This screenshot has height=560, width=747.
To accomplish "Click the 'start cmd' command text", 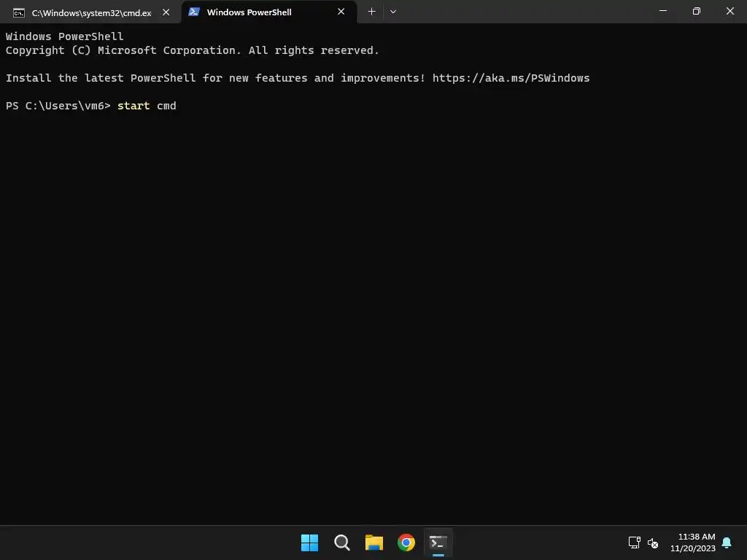I will pos(147,106).
